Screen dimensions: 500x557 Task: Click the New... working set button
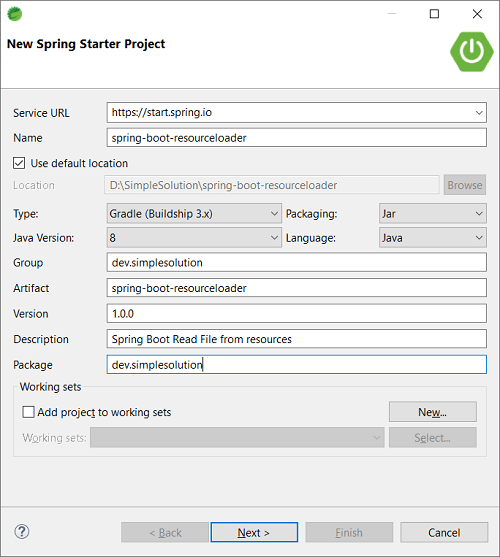click(x=433, y=412)
